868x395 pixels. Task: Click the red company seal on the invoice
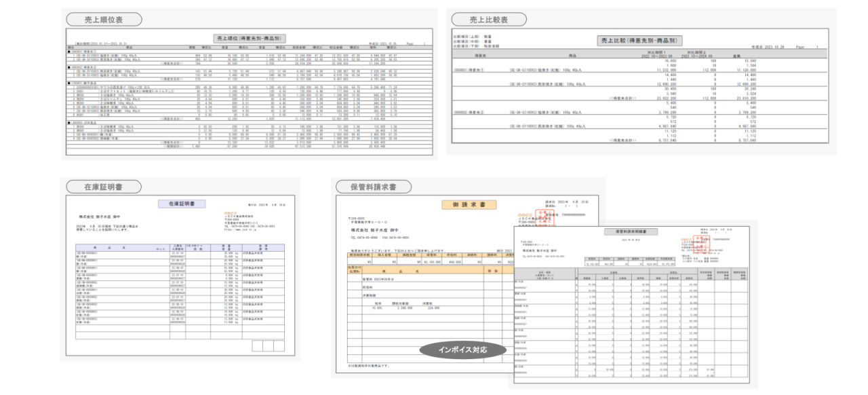coord(546,218)
